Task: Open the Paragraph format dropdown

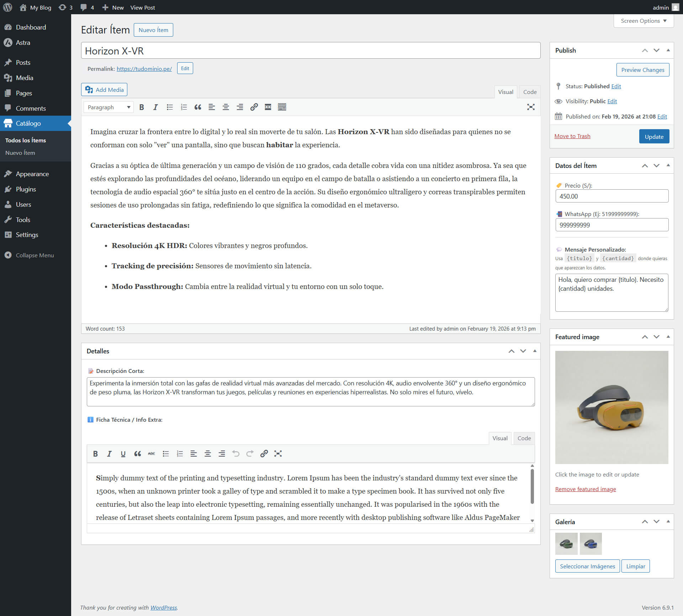Action: 108,107
